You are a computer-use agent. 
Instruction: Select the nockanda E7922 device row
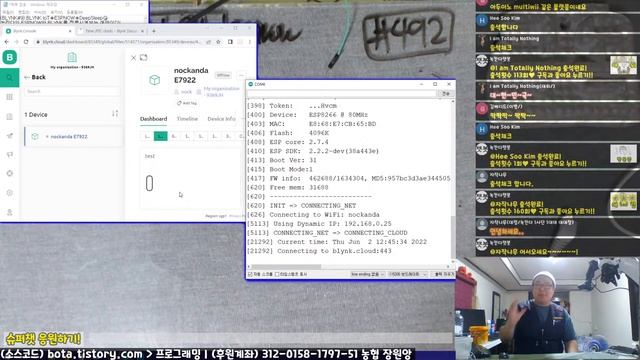[74, 137]
